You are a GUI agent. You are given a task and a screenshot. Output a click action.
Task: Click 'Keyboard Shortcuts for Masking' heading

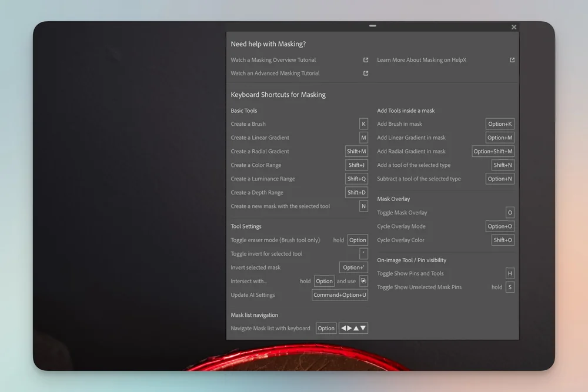coord(278,95)
